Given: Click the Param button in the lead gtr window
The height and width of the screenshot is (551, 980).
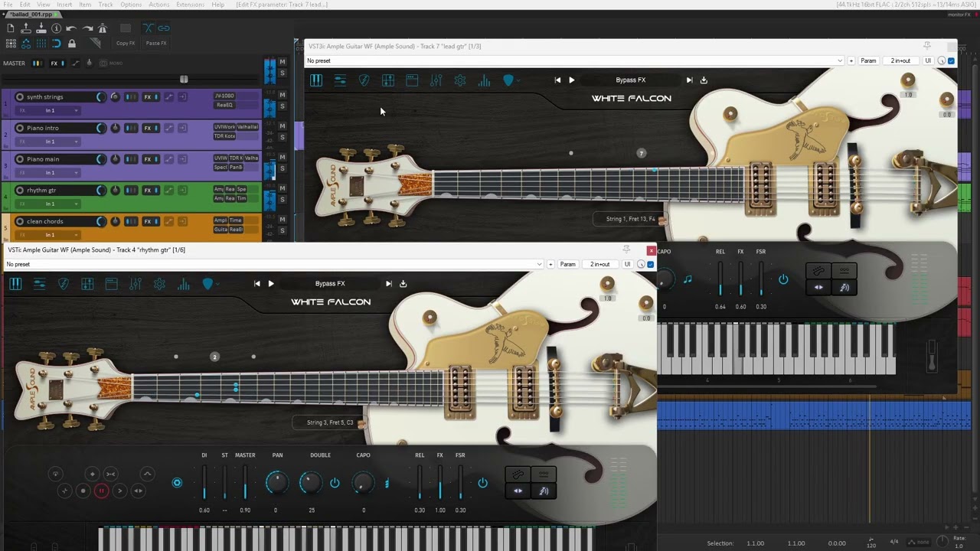Looking at the screenshot, I should click(x=868, y=60).
